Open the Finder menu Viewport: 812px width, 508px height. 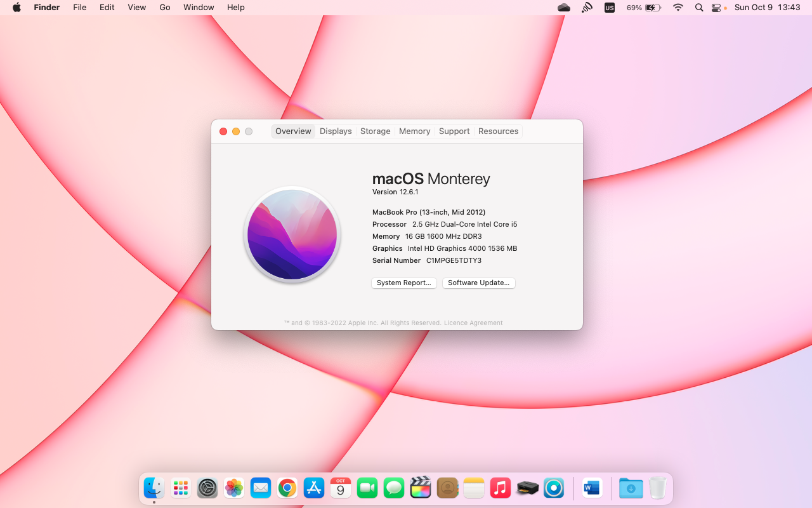(x=46, y=8)
